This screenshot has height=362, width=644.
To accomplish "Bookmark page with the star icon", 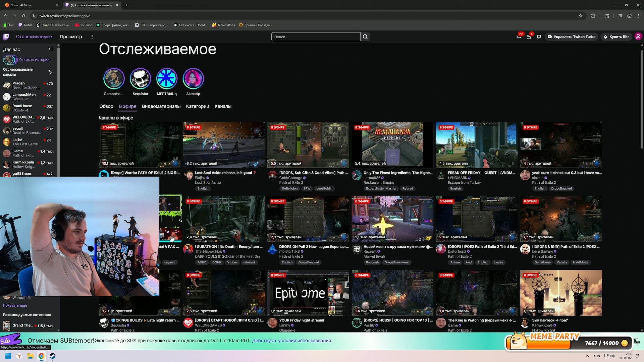I will (x=581, y=16).
